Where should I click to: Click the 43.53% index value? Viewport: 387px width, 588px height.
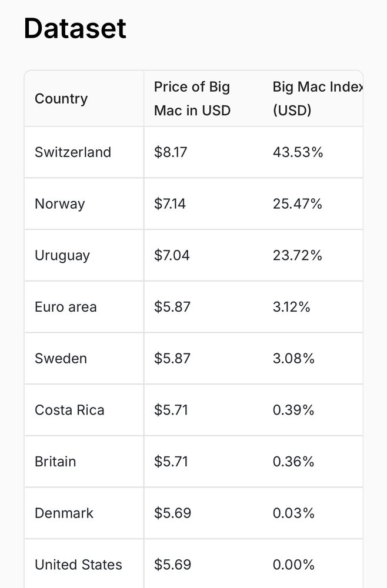coord(298,152)
